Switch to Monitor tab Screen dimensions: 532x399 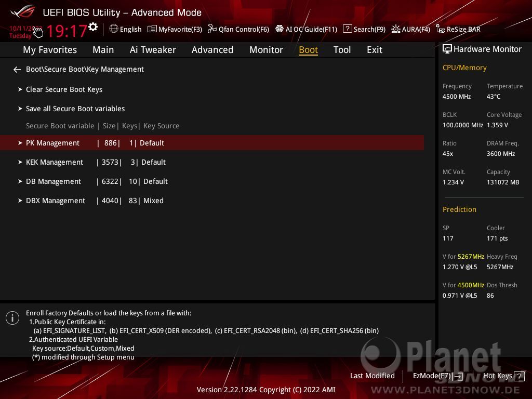pos(266,50)
